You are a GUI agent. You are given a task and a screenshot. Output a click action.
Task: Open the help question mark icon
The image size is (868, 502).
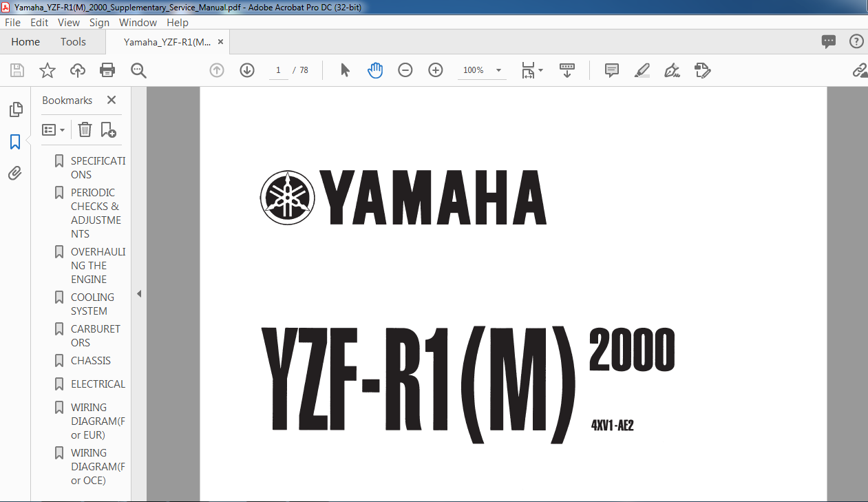coord(856,41)
